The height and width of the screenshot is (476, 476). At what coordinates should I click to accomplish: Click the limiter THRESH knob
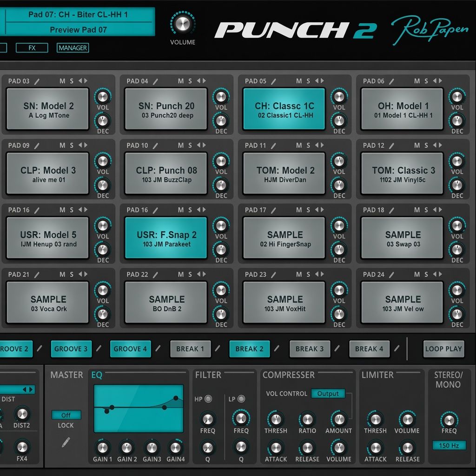[376, 419]
